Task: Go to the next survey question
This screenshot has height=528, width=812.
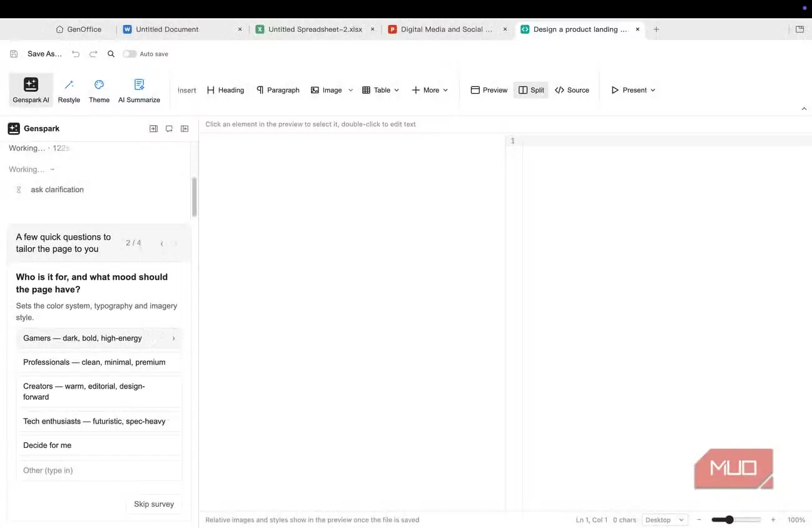Action: [x=176, y=243]
